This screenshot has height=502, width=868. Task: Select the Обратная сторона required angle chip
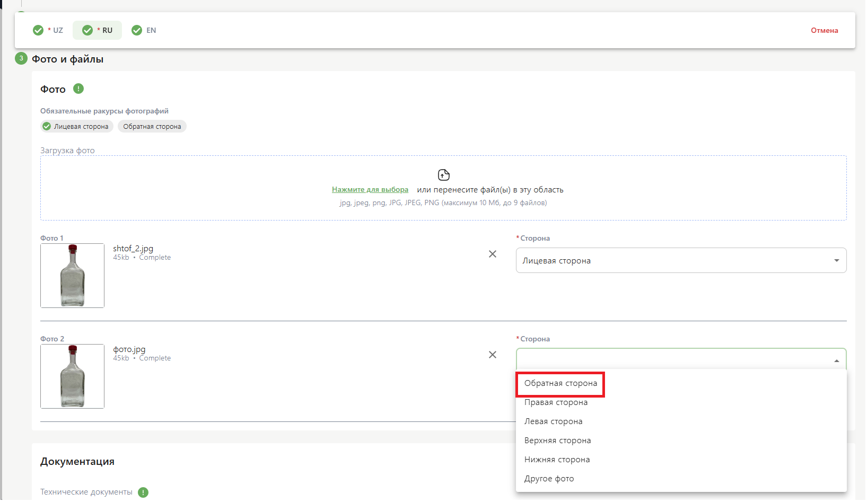[152, 127]
